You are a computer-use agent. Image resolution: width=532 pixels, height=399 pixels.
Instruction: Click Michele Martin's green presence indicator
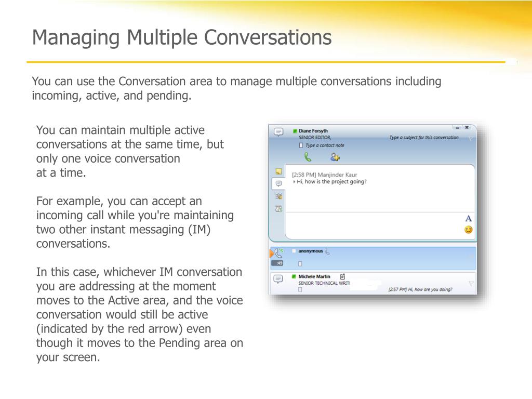coord(294,277)
